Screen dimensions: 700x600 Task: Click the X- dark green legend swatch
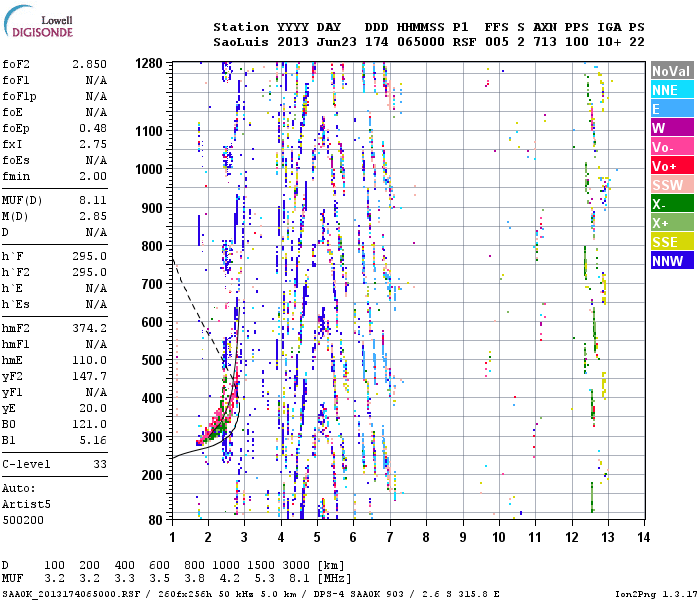672,204
